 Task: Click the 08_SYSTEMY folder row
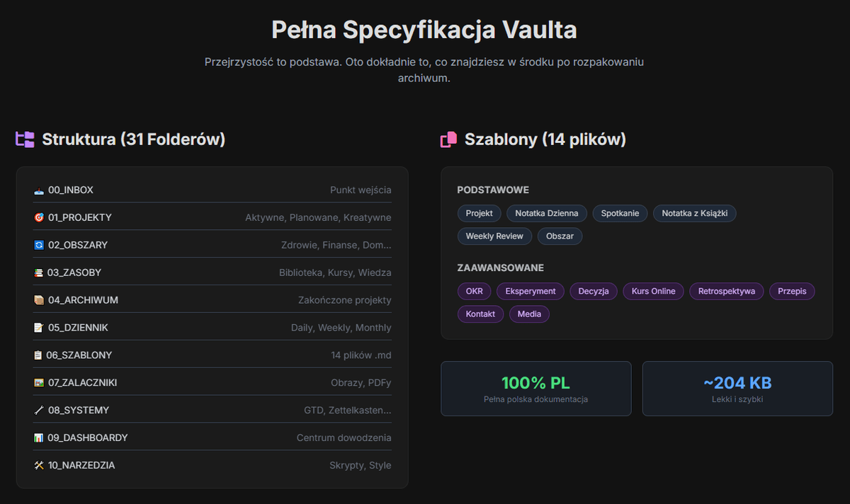[212, 411]
